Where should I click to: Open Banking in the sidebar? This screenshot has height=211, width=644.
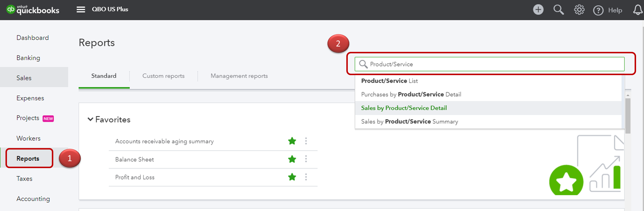coord(28,58)
